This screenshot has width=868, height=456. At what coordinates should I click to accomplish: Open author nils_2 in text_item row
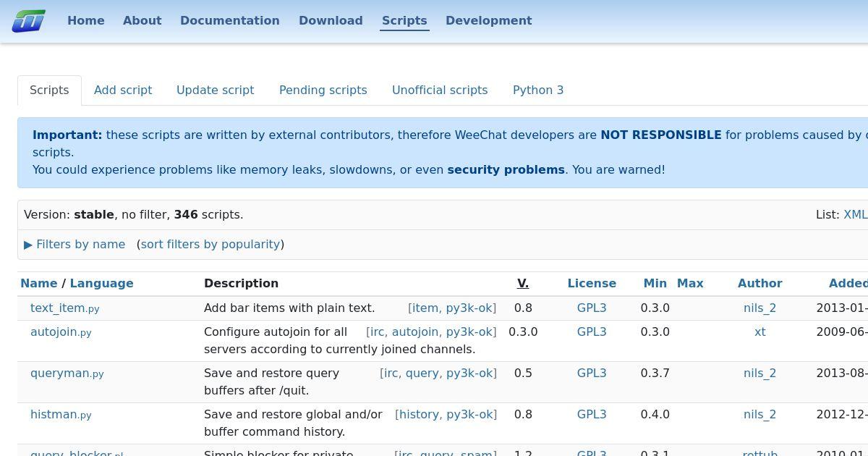(759, 308)
